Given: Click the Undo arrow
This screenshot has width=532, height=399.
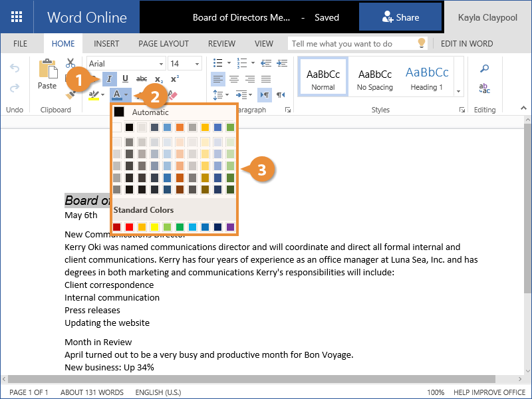Looking at the screenshot, I should 15,68.
